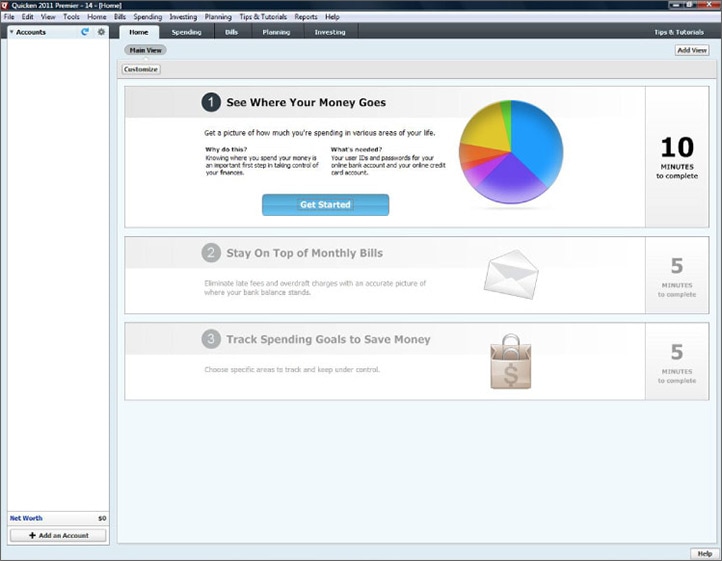Viewport: 722px width, 561px height.
Task: Switch to the Spending tab
Action: click(x=186, y=32)
